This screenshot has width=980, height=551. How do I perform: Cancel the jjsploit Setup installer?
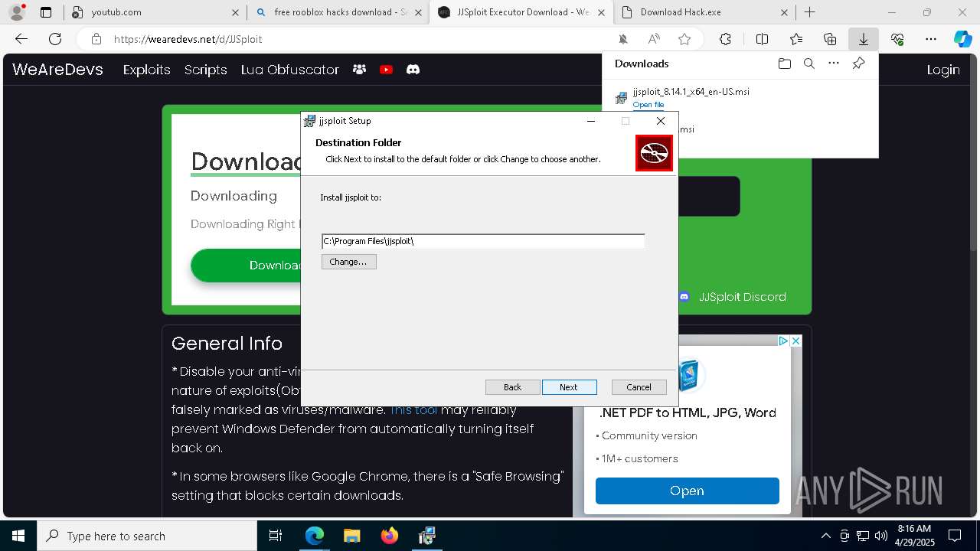[x=639, y=387]
